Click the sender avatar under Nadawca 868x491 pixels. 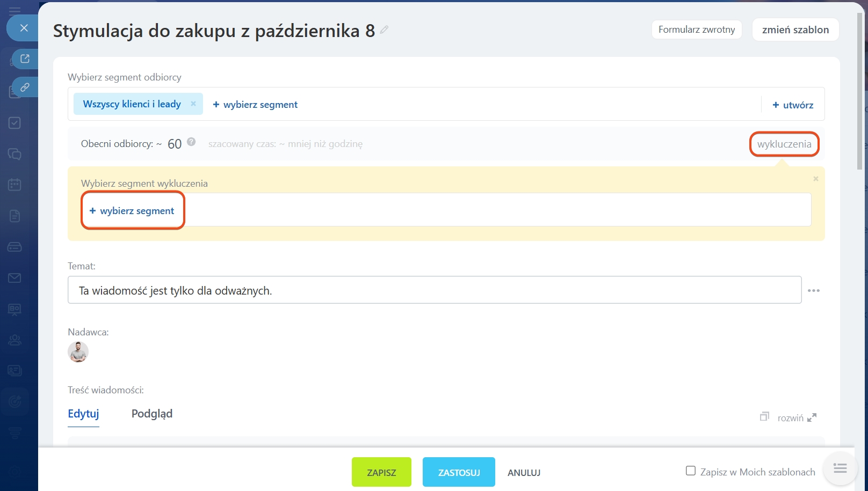[78, 352]
